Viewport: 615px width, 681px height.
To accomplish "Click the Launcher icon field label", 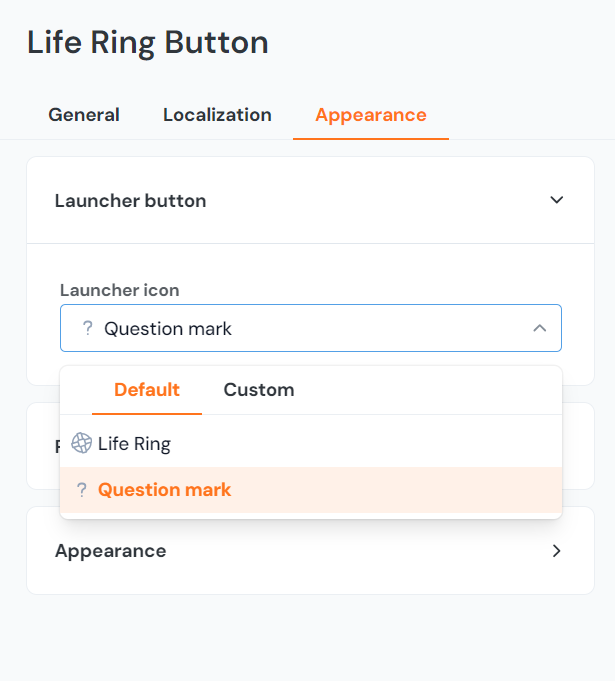I will click(x=120, y=290).
